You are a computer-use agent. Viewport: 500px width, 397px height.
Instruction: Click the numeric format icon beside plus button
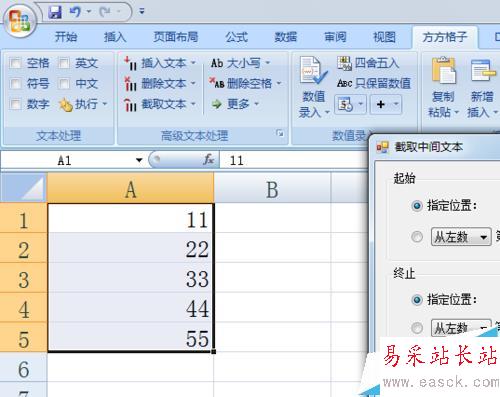click(x=345, y=105)
